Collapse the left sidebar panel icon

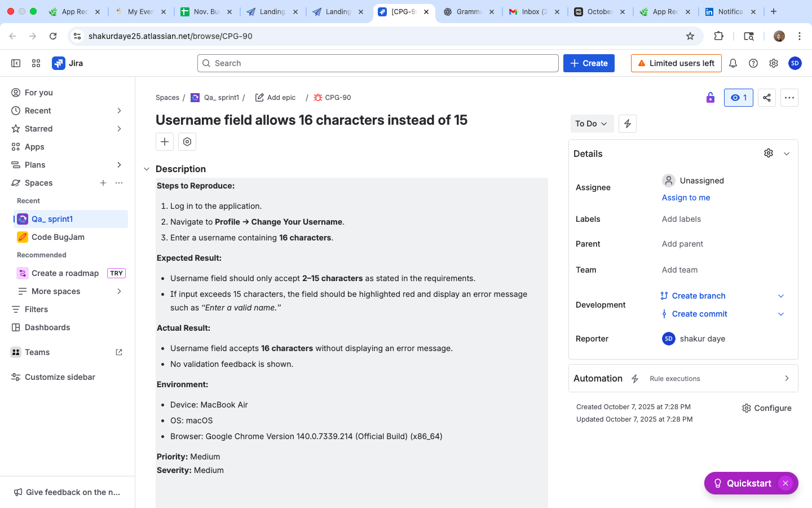16,63
